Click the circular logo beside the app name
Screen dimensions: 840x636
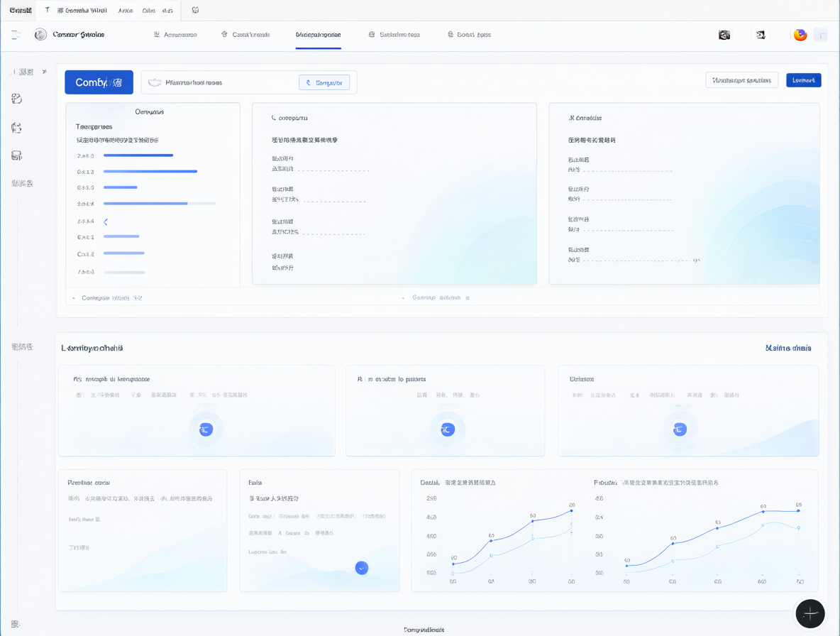pyautogui.click(x=40, y=35)
